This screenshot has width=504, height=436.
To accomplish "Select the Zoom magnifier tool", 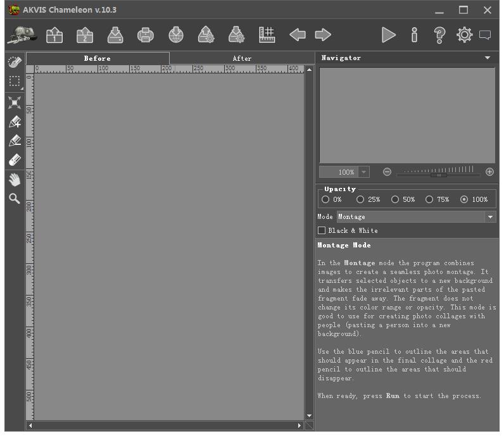I will [x=15, y=199].
